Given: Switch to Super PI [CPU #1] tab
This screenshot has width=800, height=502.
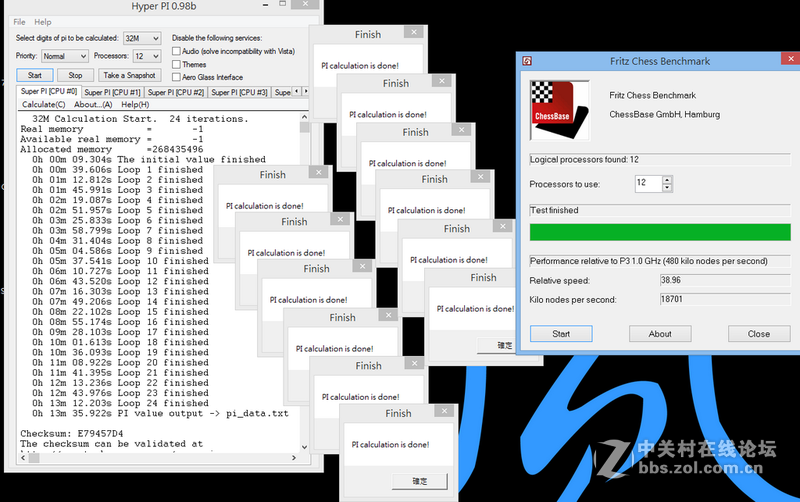Looking at the screenshot, I should tap(112, 92).
